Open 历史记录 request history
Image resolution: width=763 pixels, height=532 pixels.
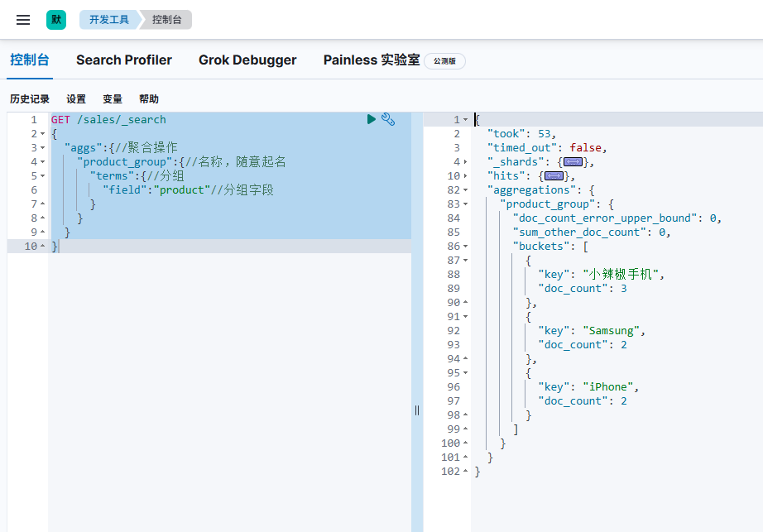pyautogui.click(x=30, y=99)
